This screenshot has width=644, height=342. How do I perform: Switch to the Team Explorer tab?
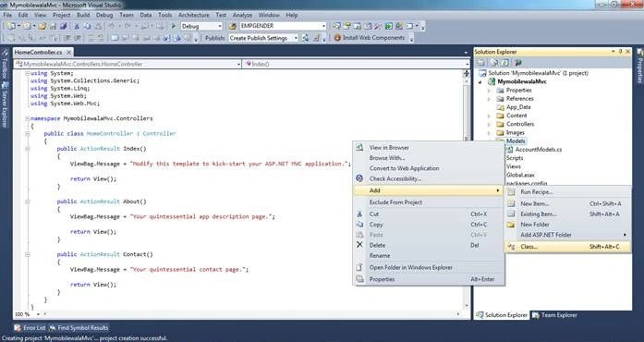point(554,315)
